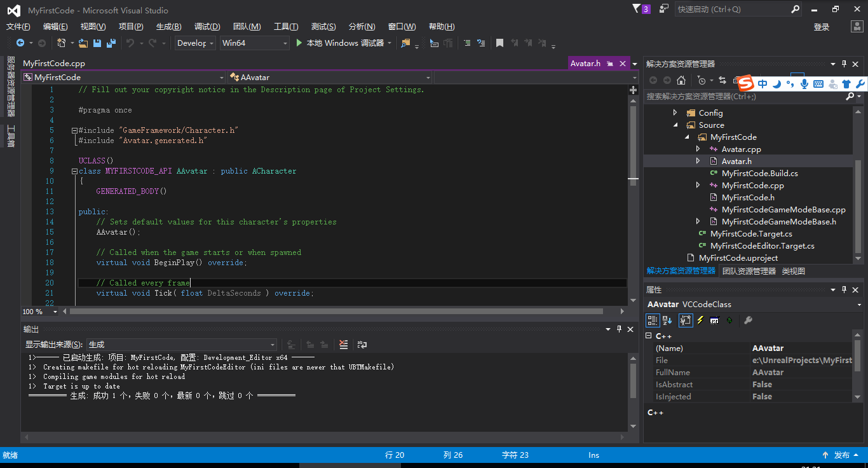Click the Find in Files toolbar icon

(x=405, y=43)
